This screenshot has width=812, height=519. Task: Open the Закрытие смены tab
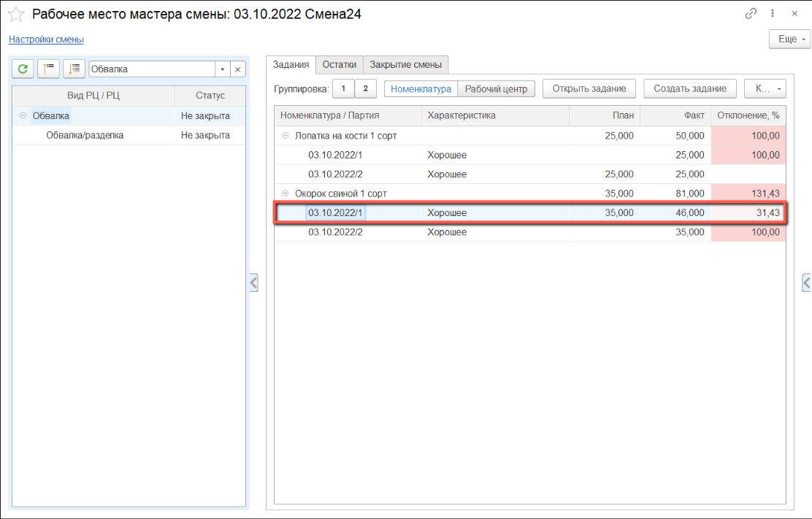(405, 64)
